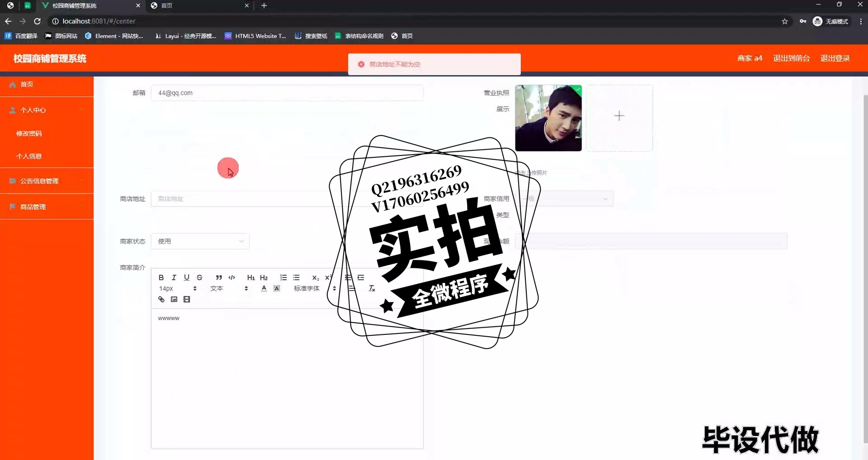The image size is (868, 460).
Task: Go back in the browser
Action: 8,21
